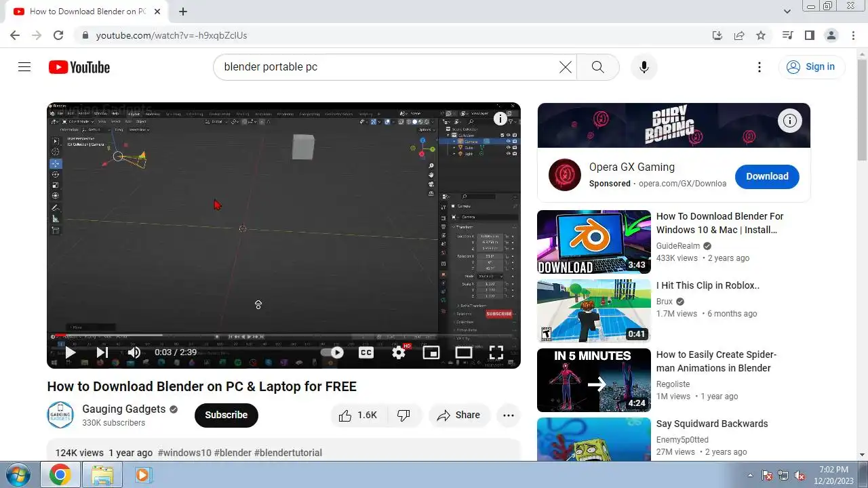
Task: Open 'I Hit This Clip in Roblox' thumbnail
Action: click(594, 311)
